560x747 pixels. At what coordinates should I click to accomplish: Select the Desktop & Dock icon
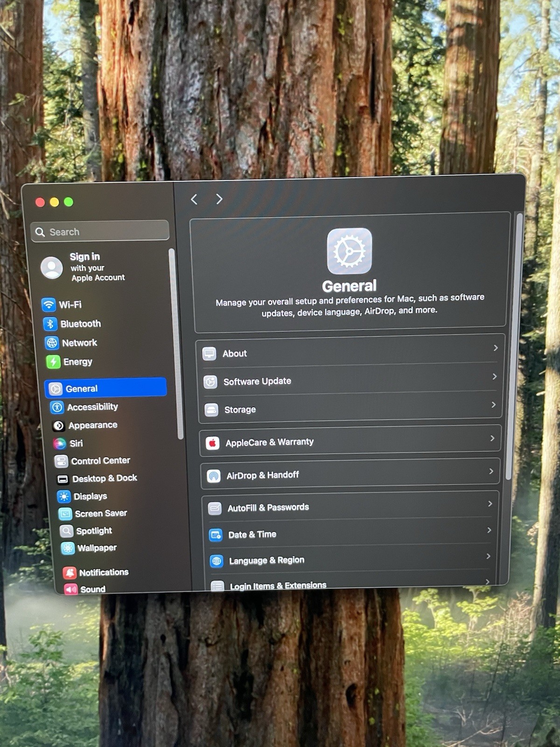tap(63, 479)
